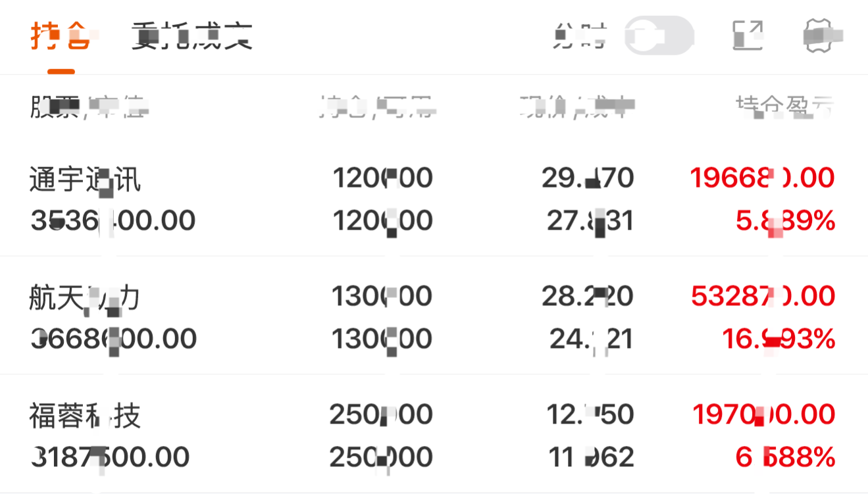The width and height of the screenshot is (868, 494).
Task: Open the hexagon settings icon
Action: point(823,36)
